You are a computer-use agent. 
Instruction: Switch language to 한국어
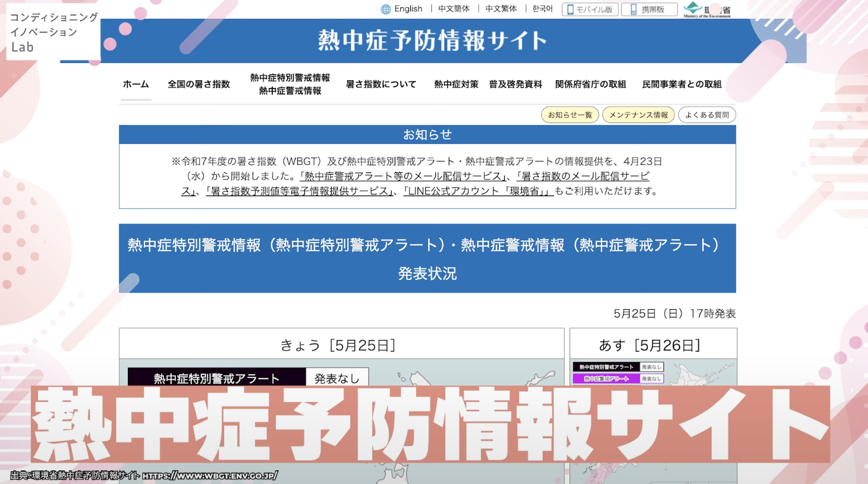tap(542, 9)
